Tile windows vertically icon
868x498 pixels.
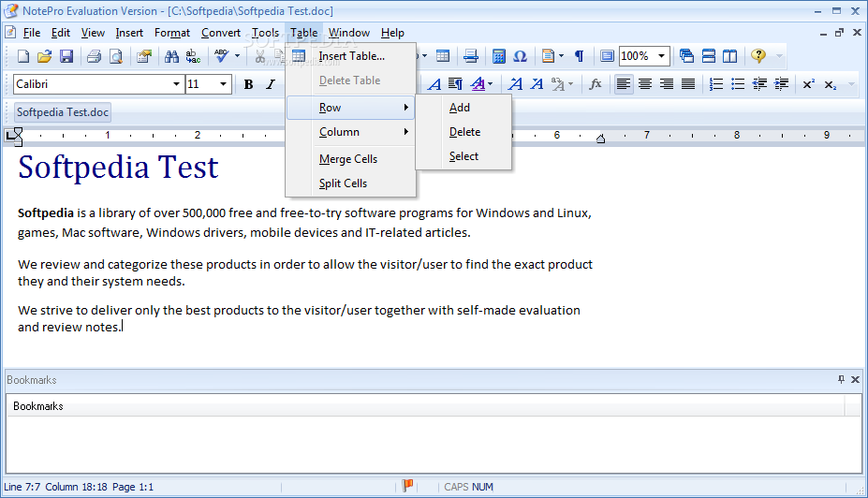pyautogui.click(x=729, y=56)
